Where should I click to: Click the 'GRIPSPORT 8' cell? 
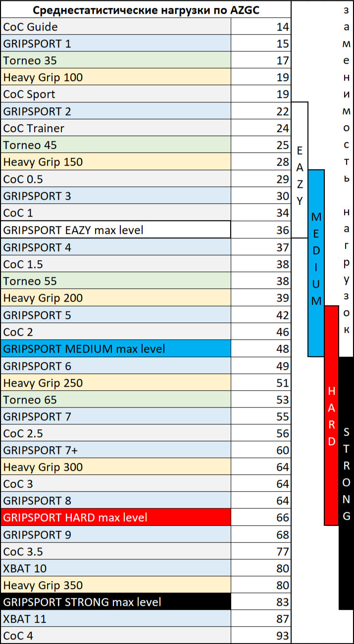116,501
